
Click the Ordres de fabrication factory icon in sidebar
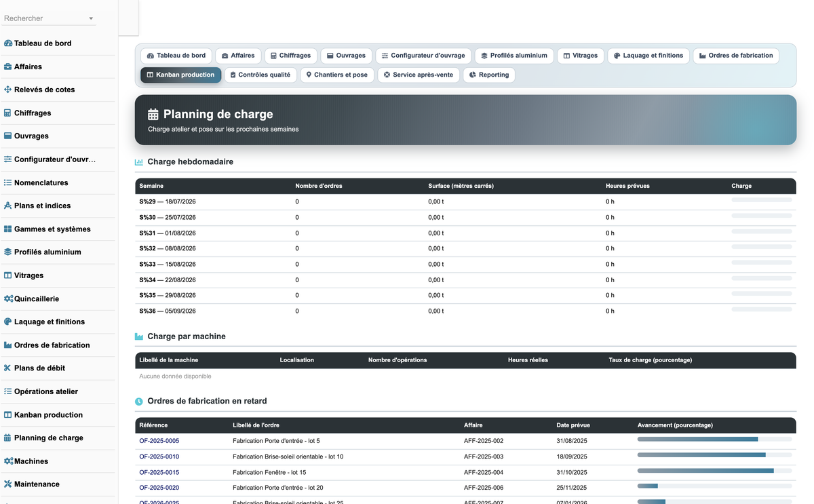point(8,345)
